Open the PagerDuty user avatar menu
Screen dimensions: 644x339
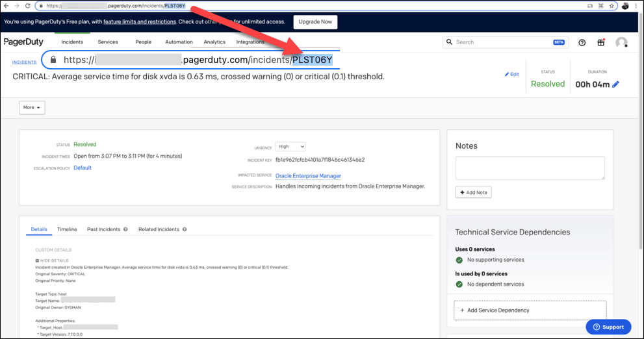[x=621, y=42]
